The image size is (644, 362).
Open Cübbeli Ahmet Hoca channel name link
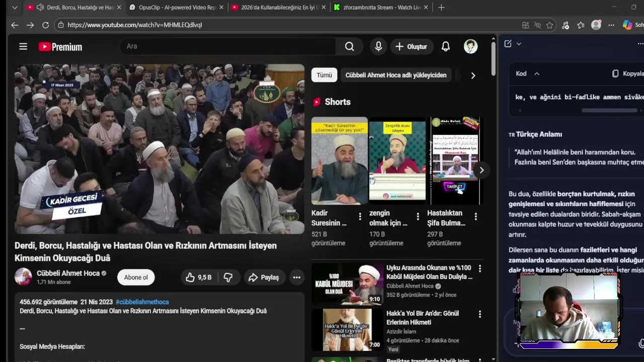coord(68,274)
